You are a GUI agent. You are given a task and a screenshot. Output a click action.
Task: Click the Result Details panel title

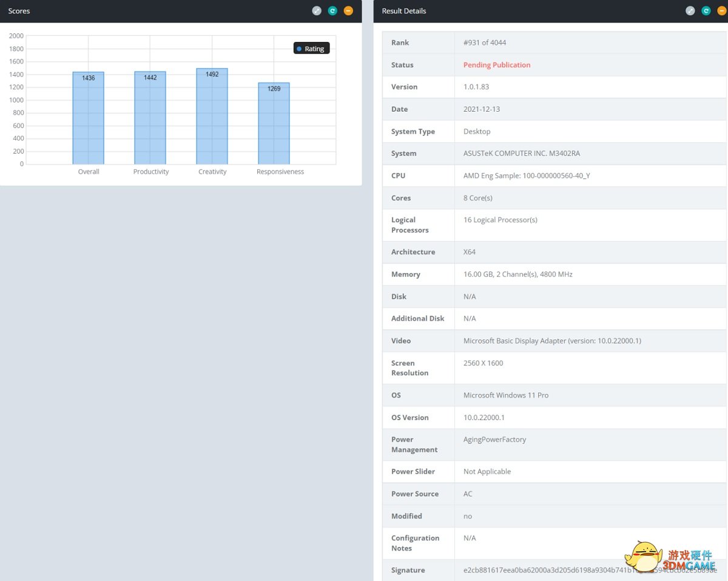pos(404,11)
